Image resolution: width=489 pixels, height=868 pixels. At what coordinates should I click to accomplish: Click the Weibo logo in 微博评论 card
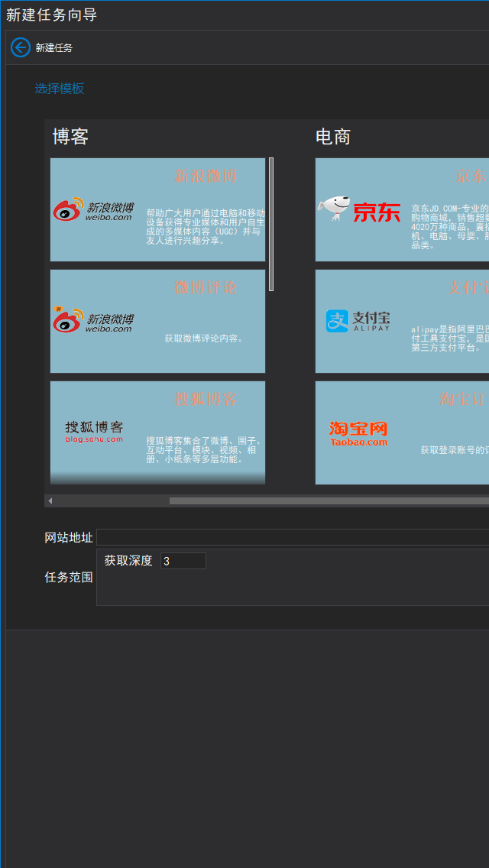93,320
